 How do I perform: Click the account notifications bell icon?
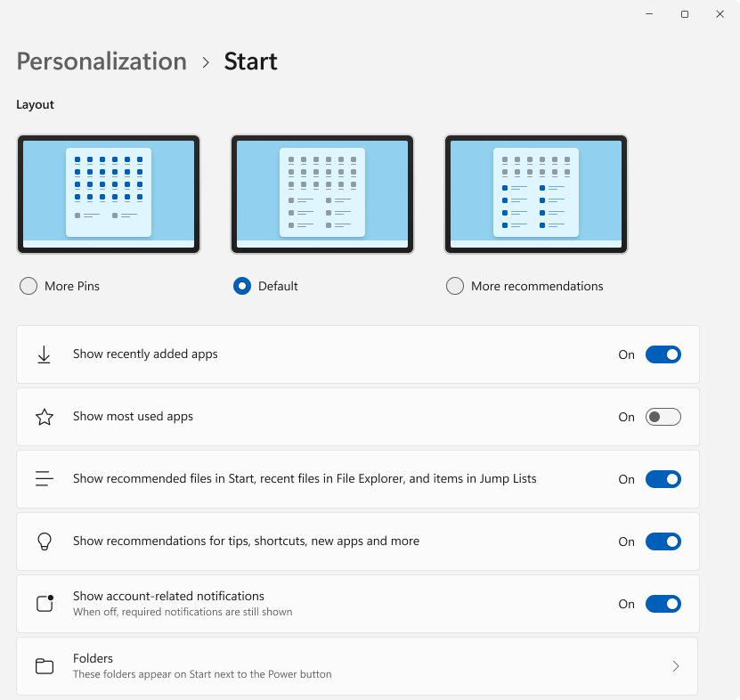pyautogui.click(x=44, y=603)
